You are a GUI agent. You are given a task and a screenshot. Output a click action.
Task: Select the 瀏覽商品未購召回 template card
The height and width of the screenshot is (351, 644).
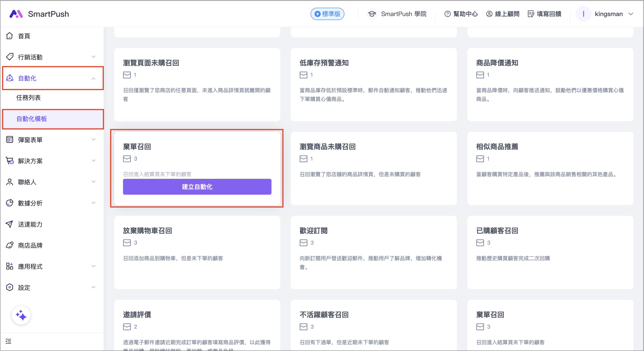[x=373, y=168]
